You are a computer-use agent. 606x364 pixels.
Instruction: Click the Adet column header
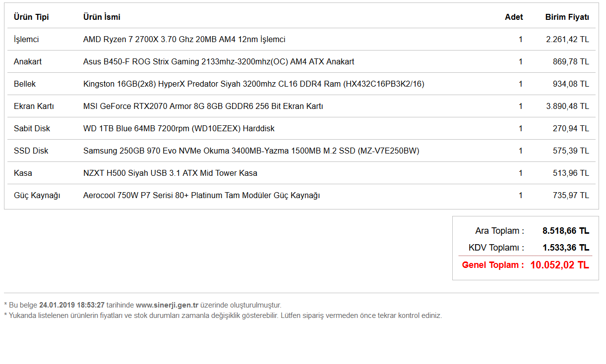(514, 17)
